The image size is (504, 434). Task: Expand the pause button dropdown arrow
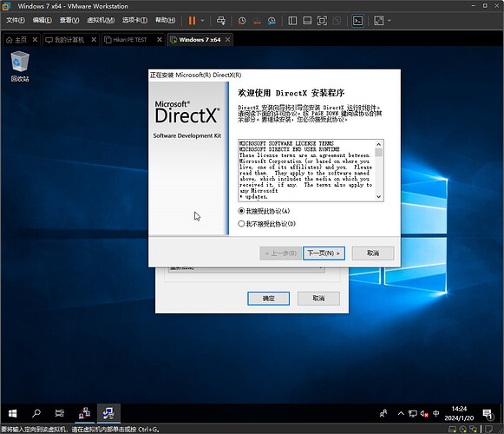coord(202,21)
